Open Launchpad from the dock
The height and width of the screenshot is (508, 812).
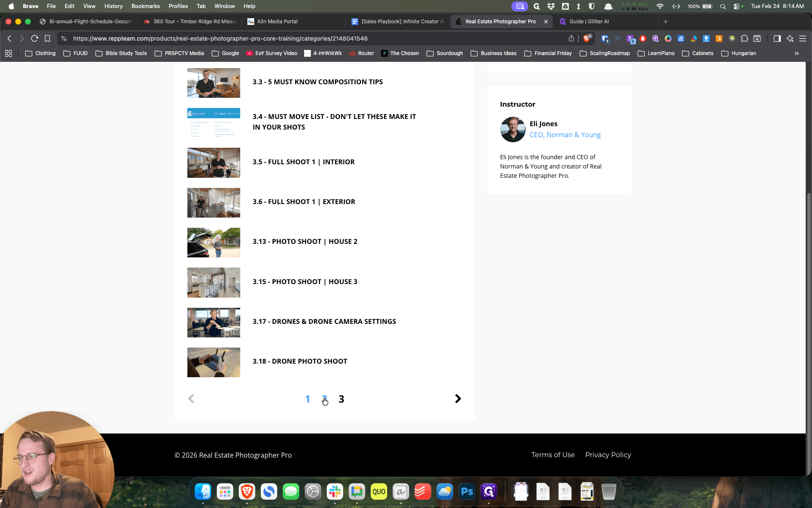click(x=225, y=491)
